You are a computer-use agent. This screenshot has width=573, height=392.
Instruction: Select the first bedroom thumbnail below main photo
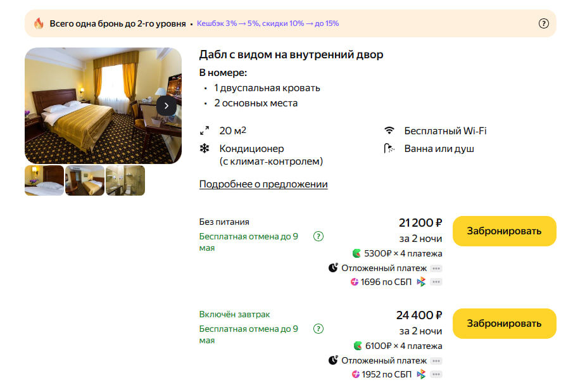44,180
